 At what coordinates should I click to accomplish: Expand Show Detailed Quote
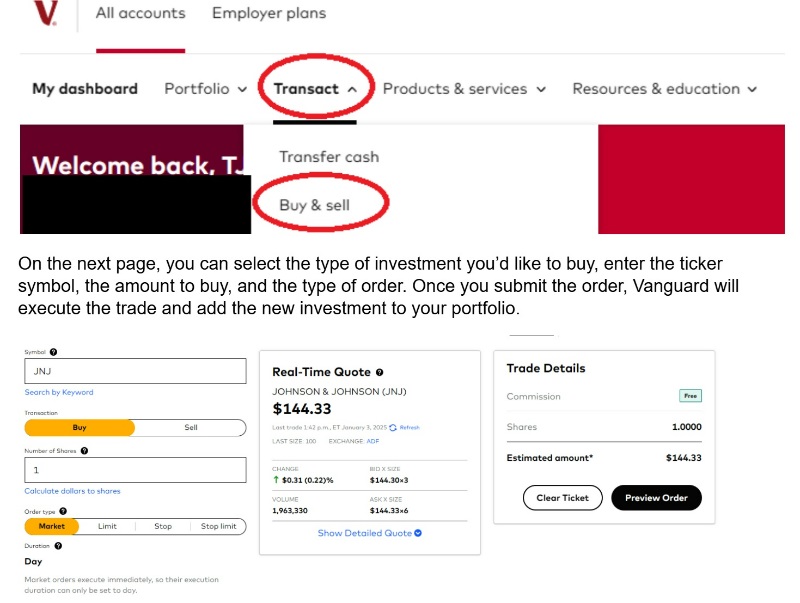pyautogui.click(x=369, y=533)
